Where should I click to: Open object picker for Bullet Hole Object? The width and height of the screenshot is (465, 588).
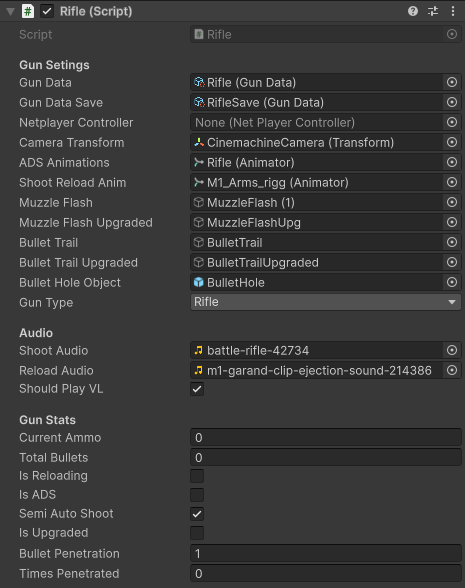tap(452, 282)
